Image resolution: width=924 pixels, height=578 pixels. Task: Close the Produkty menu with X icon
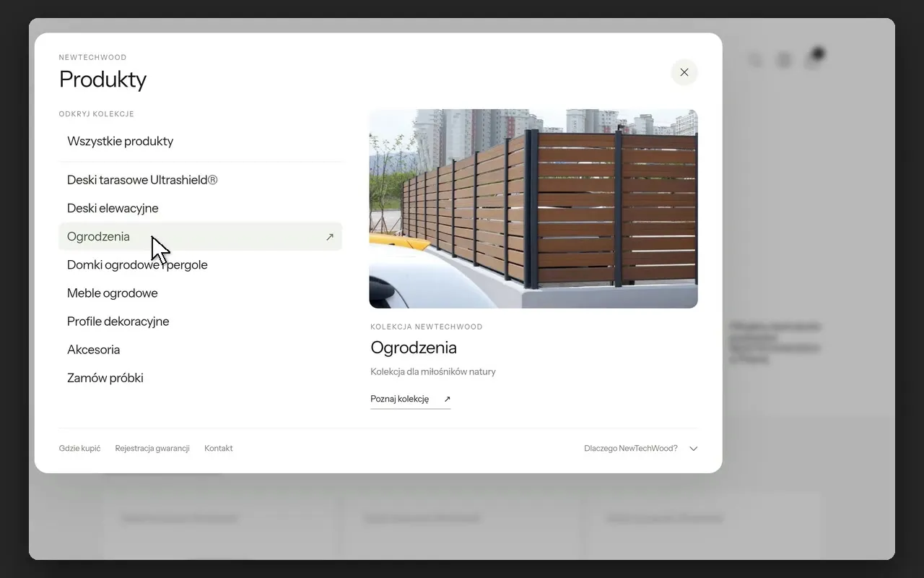point(684,72)
